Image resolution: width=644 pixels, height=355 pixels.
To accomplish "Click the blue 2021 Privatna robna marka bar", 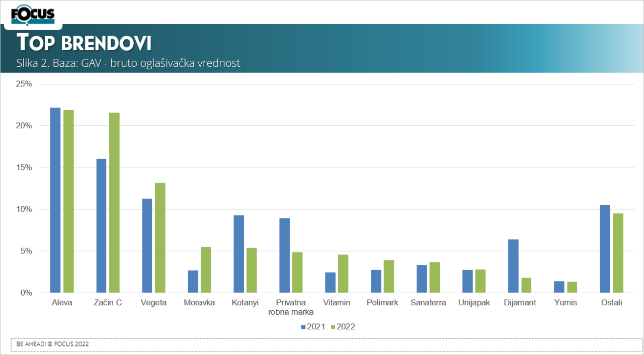I will click(x=284, y=255).
